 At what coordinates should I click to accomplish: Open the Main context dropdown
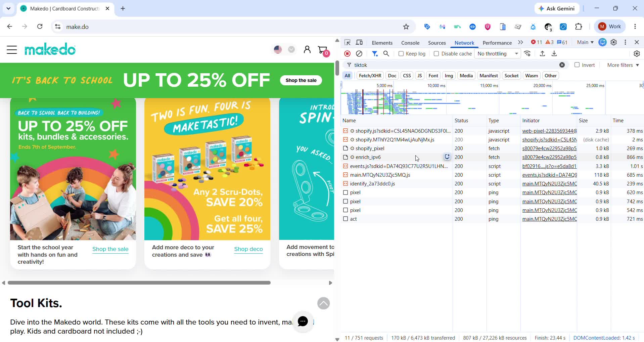pyautogui.click(x=585, y=42)
